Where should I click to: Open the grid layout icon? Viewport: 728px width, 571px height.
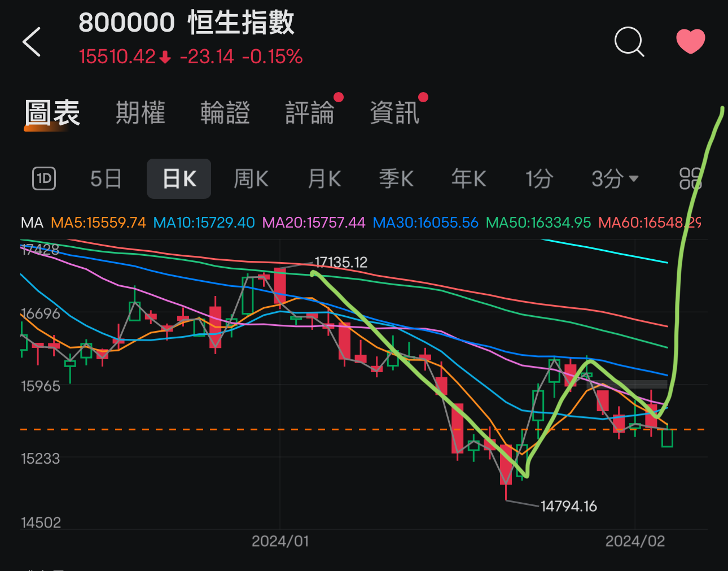point(691,178)
